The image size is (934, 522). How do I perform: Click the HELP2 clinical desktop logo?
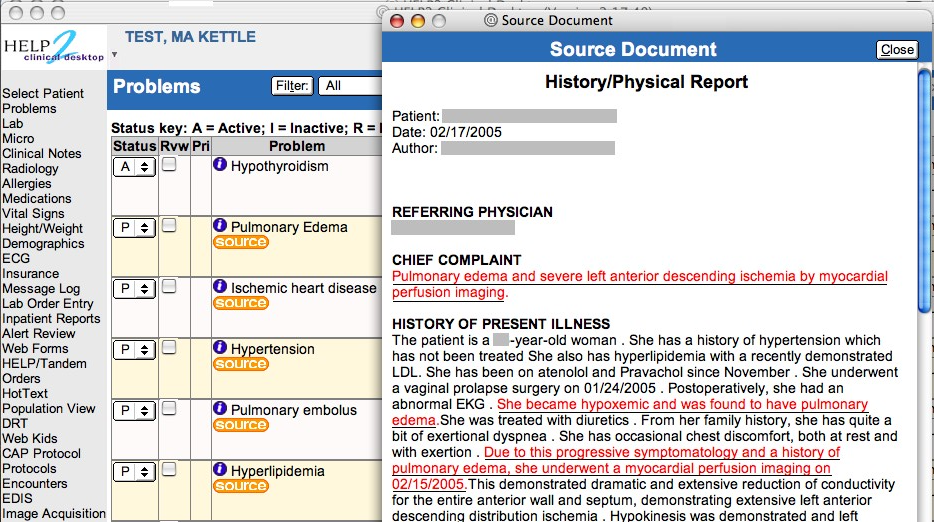[x=54, y=48]
